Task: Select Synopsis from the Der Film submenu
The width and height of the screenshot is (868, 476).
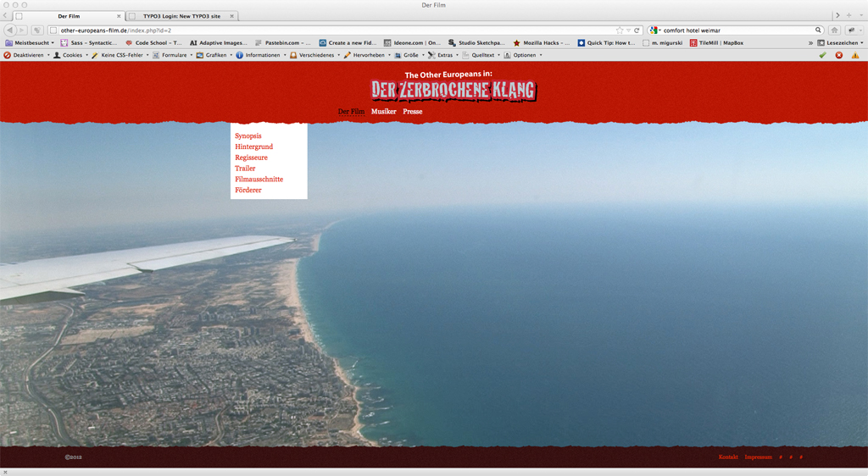Action: click(248, 136)
